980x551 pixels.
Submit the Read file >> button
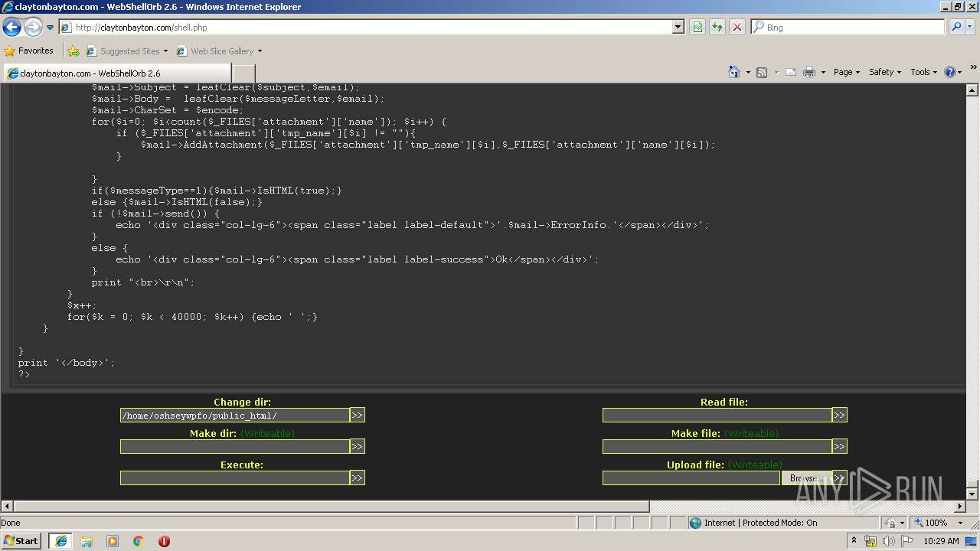pos(839,416)
